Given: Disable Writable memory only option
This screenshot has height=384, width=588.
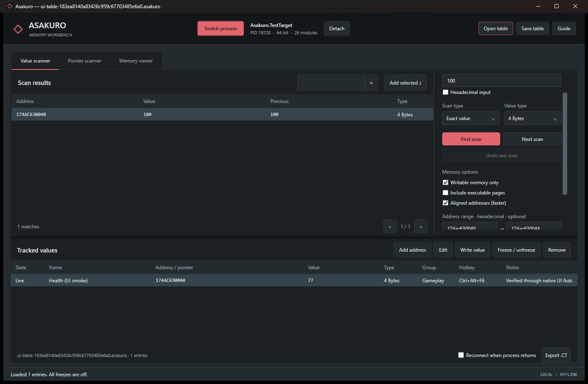Looking at the screenshot, I should pos(445,183).
